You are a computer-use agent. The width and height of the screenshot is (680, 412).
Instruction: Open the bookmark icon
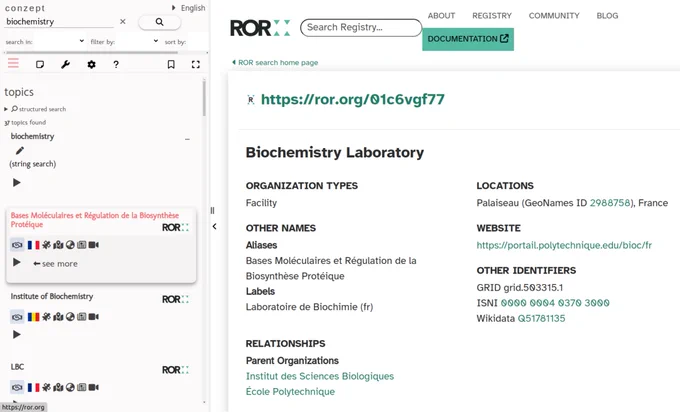[x=171, y=64]
